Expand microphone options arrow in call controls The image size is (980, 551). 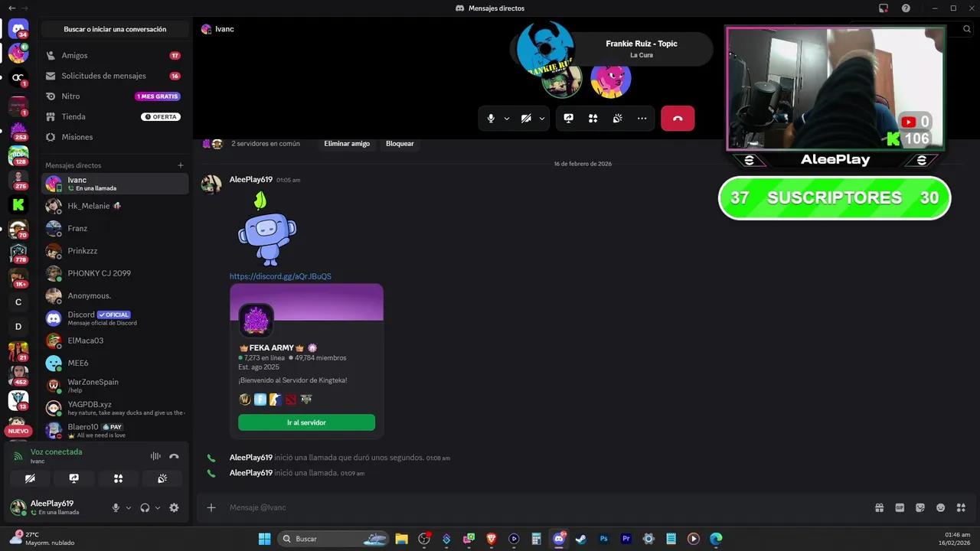coord(507,119)
